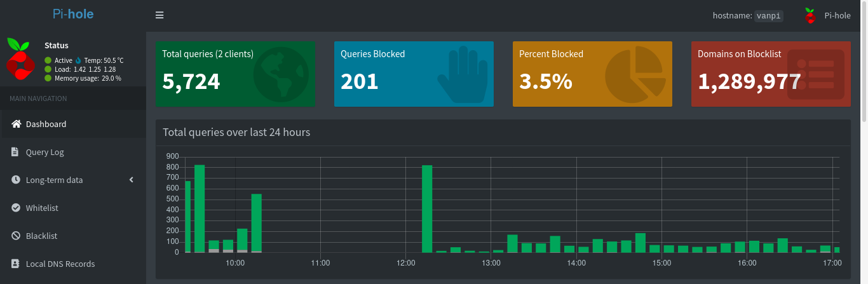The width and height of the screenshot is (868, 284).
Task: Click the green Memory usage status dot
Action: [48, 78]
